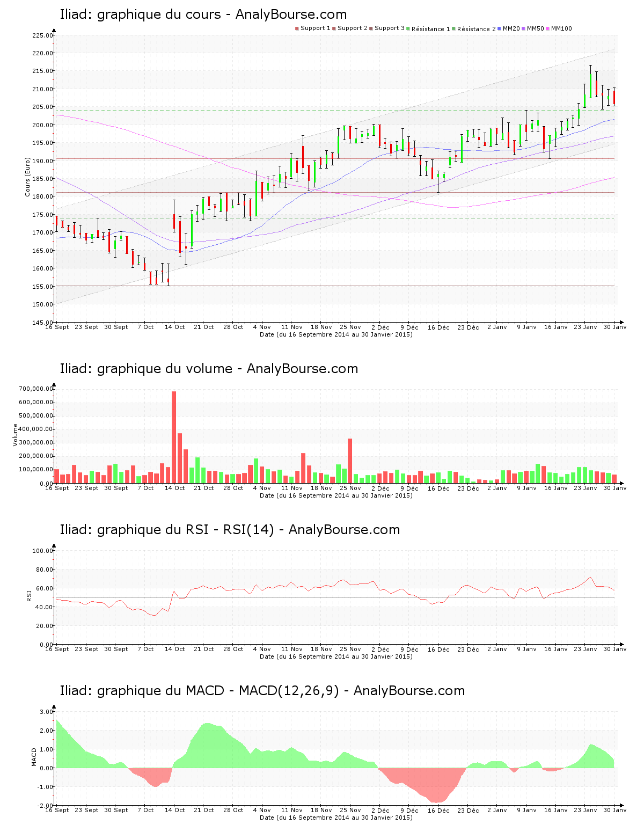Click the date range caption under MACD chart
644x832 pixels.
336,818
